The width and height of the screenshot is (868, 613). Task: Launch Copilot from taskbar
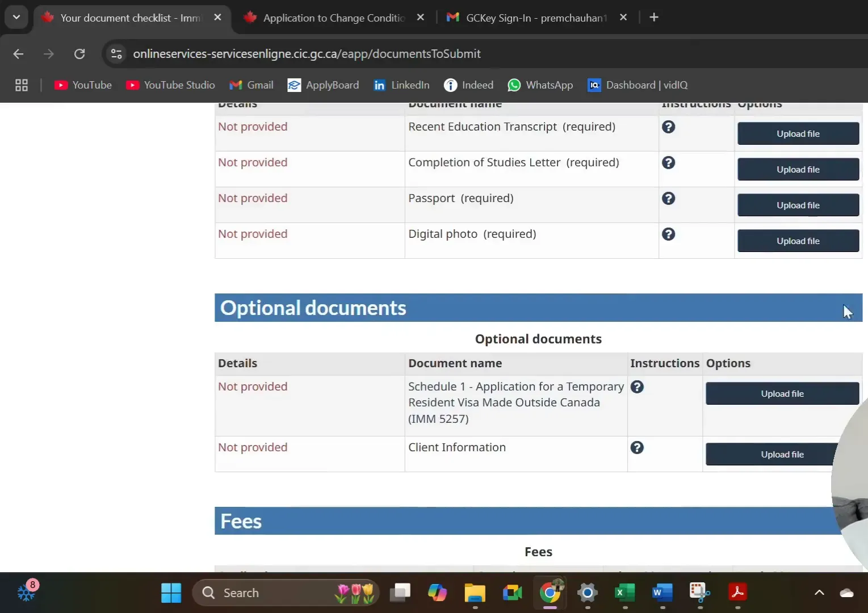pyautogui.click(x=438, y=593)
